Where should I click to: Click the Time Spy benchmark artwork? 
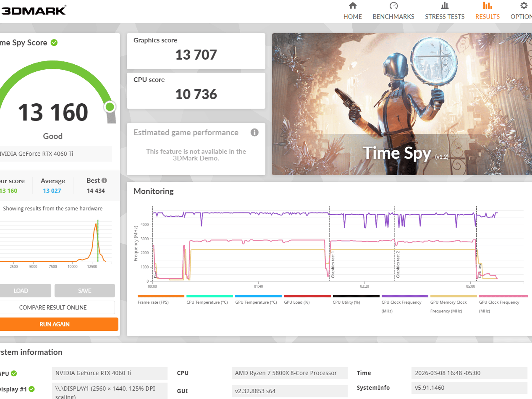click(x=402, y=104)
